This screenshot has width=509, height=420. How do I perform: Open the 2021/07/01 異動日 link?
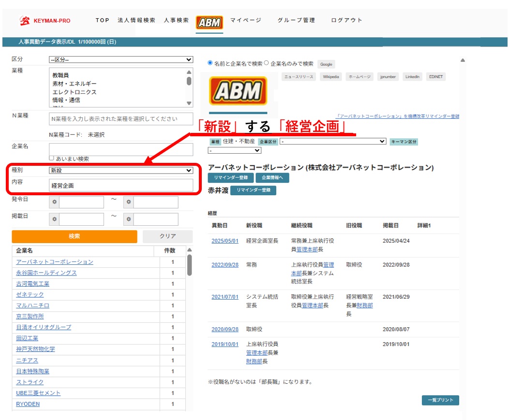[x=225, y=297]
